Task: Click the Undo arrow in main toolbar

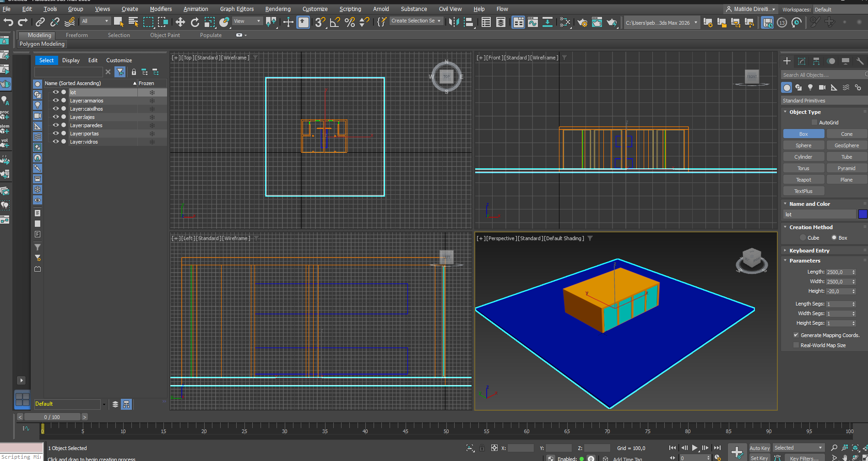Action: pos(8,22)
